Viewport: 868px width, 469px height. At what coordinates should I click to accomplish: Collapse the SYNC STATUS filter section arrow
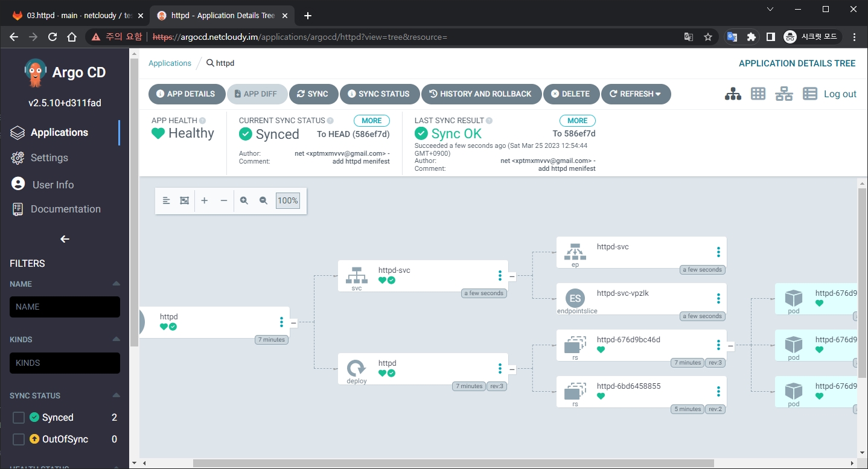point(116,395)
